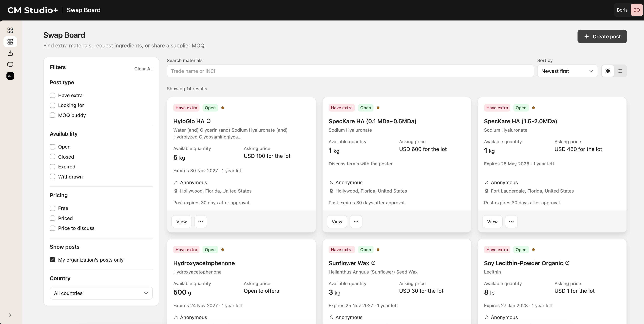
Task: View the HyloGlo HA post
Action: point(181,221)
